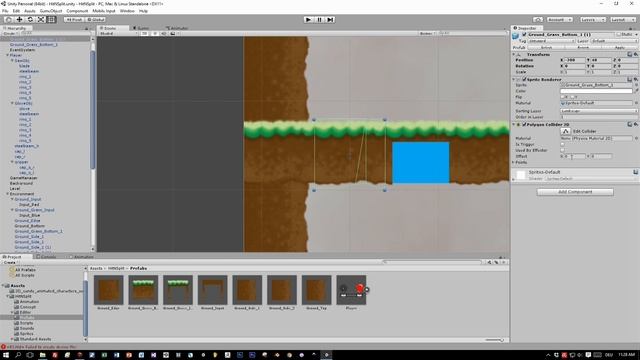The image size is (640, 360).
Task: Click the Step frame button
Action: [x=330, y=20]
